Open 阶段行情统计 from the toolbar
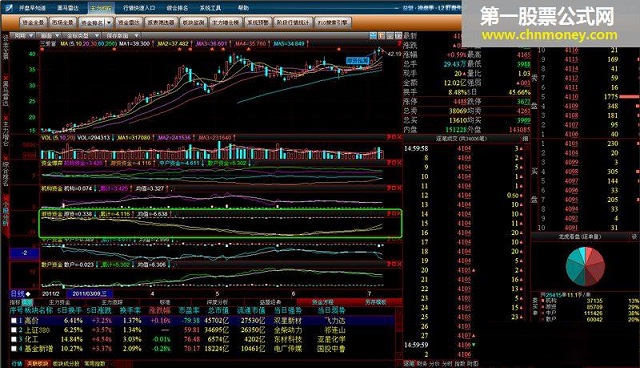640x368 pixels. pyautogui.click(x=292, y=23)
